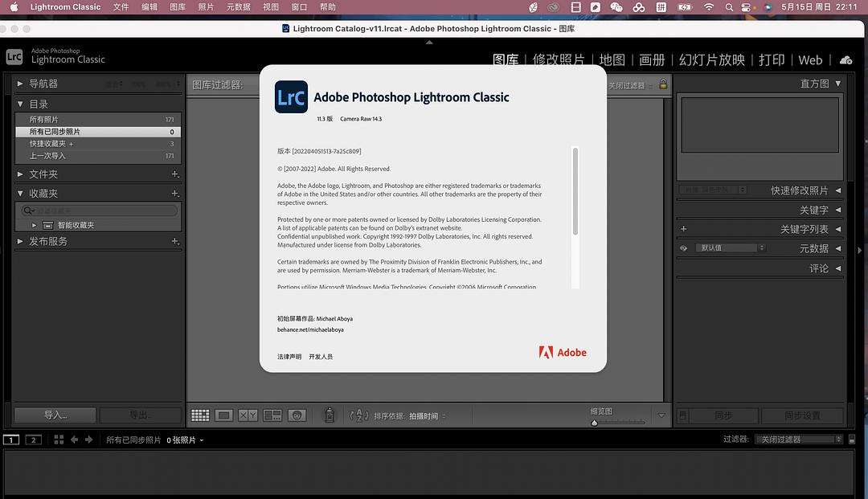
Task: Click the 导出 export button
Action: [140, 415]
